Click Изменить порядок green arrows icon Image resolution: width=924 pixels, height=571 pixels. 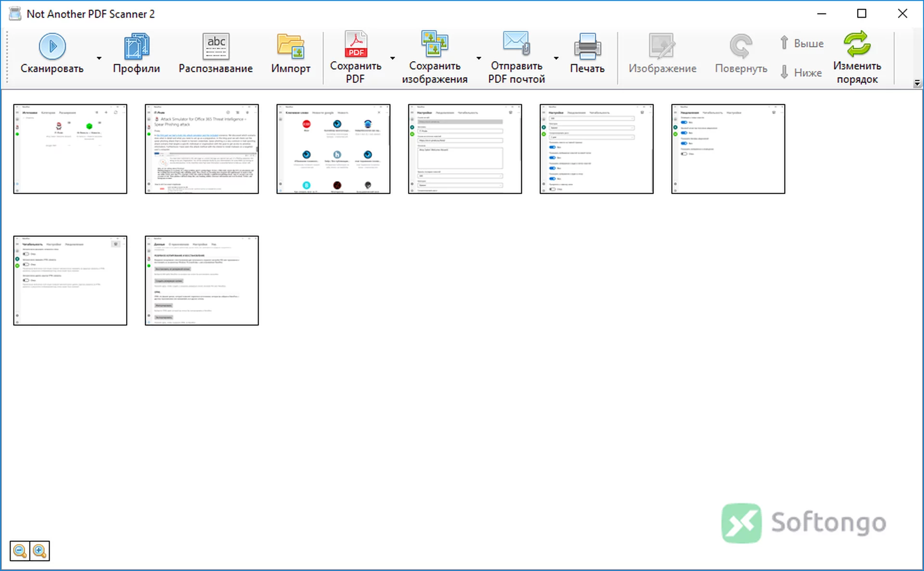click(x=857, y=44)
